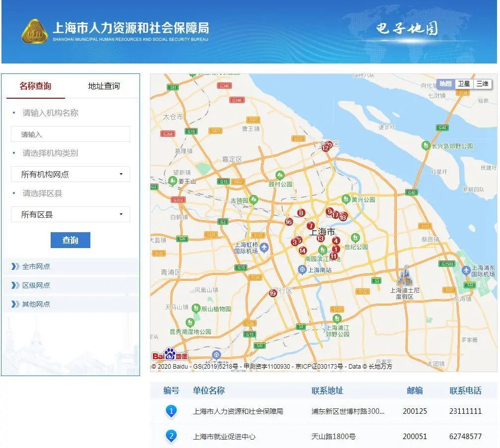Click the 查询 search button

(71, 240)
